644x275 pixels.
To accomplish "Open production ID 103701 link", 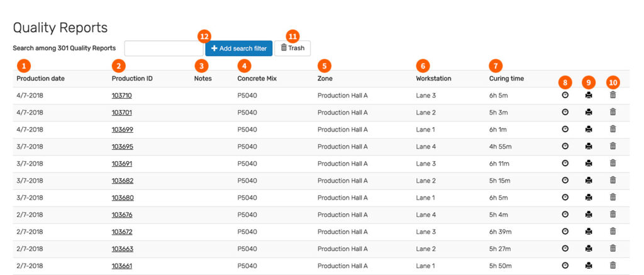I will tap(121, 112).
